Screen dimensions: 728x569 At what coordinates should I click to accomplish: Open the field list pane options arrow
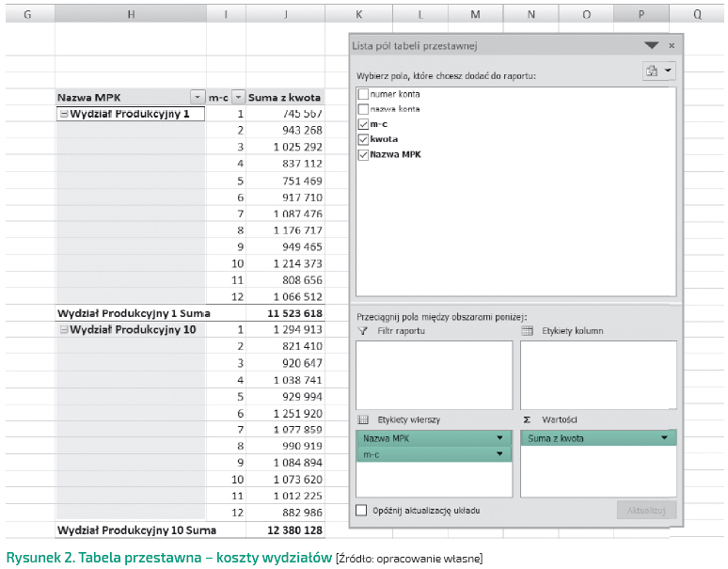[x=652, y=45]
